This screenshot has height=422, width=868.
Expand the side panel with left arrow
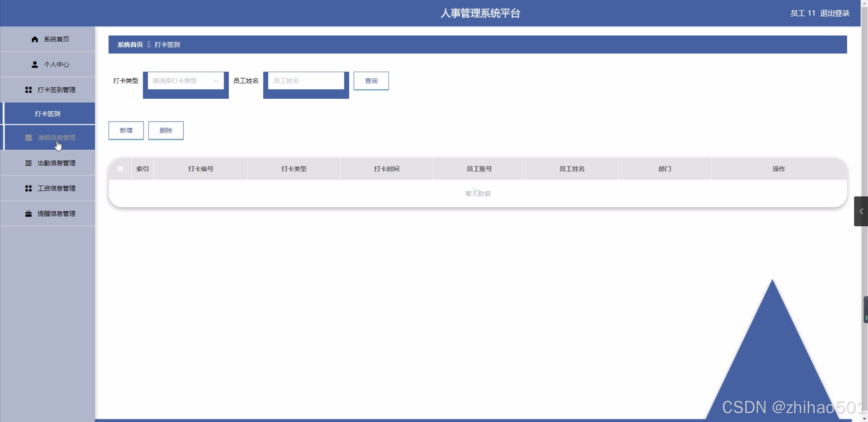(861, 211)
